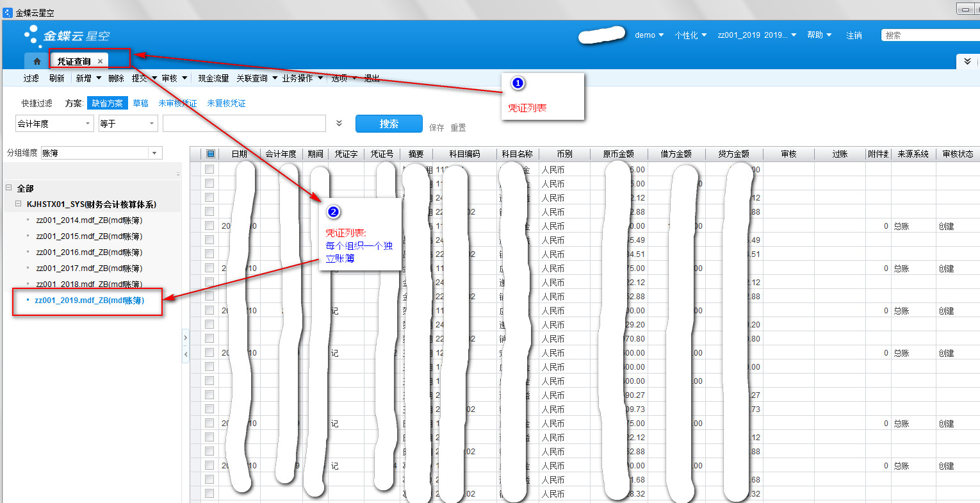The height and width of the screenshot is (503, 980).
Task: Collapse the KJHSTX01_SYS tree node
Action: tap(18, 204)
